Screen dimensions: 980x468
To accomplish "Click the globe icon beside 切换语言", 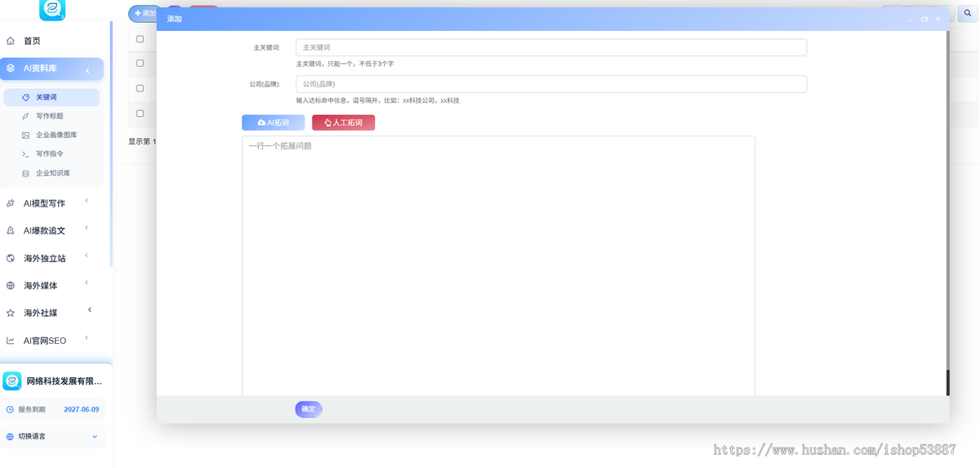I will pyautogui.click(x=10, y=436).
